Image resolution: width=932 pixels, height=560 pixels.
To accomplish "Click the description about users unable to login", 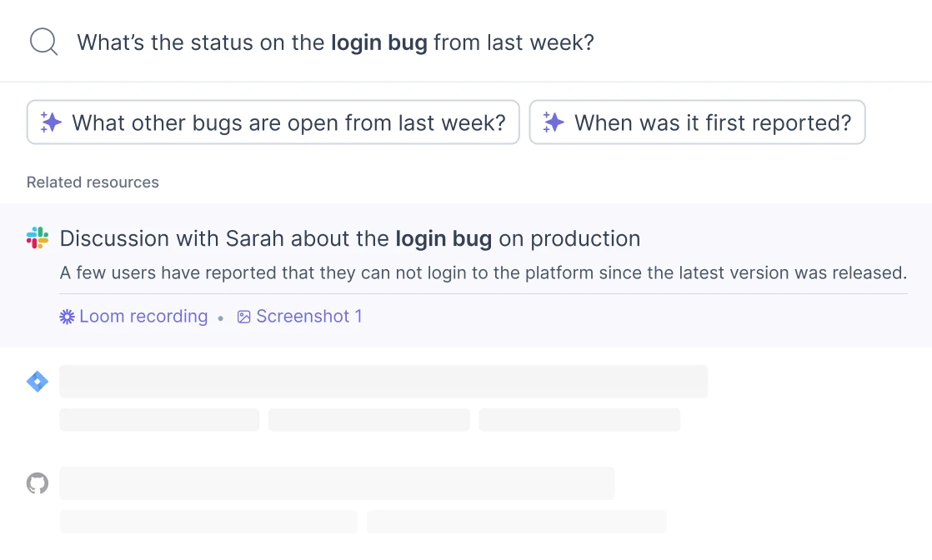I will [x=484, y=272].
